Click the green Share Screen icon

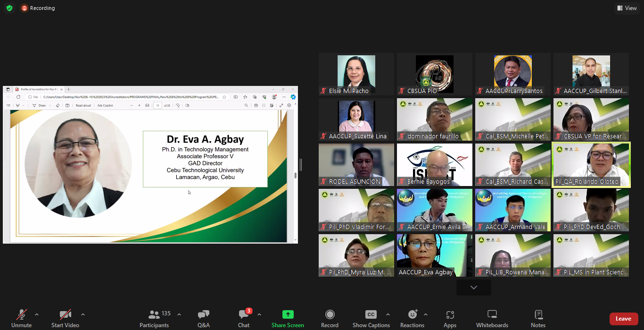click(x=288, y=315)
